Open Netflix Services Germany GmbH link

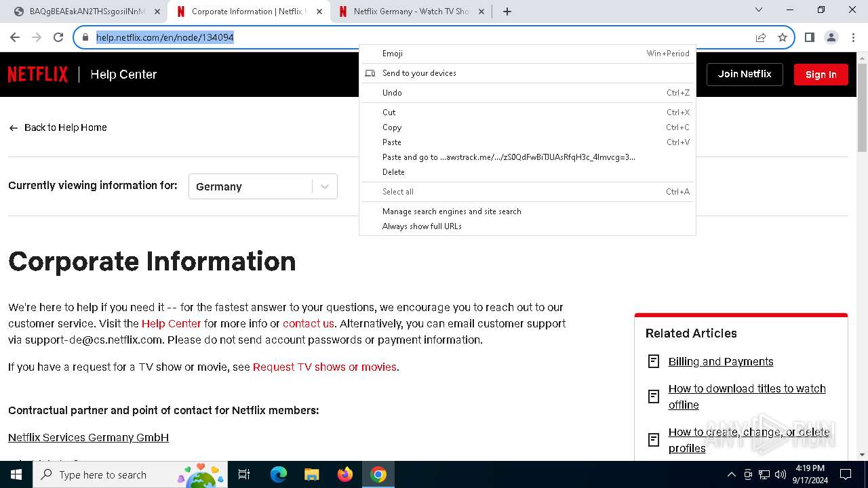88,437
